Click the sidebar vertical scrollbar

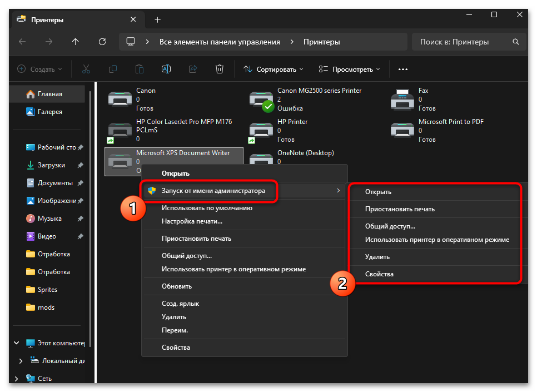tap(90, 219)
